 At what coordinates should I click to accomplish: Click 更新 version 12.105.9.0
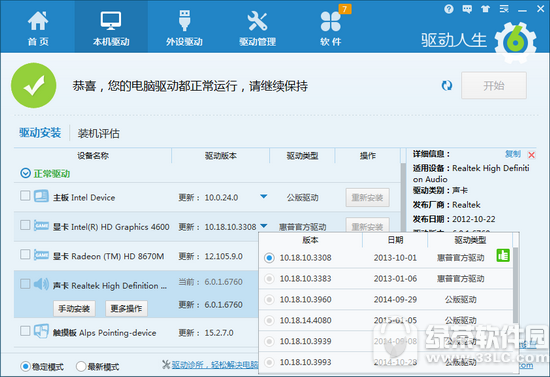coord(223,256)
